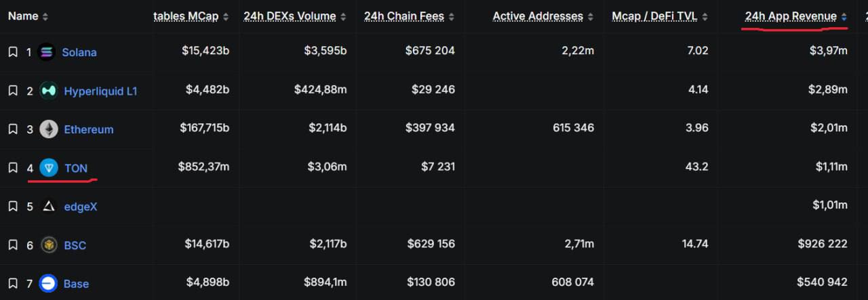Click the Solana chain logo icon
Viewport: 868px width, 300px height.
pyautogui.click(x=47, y=52)
